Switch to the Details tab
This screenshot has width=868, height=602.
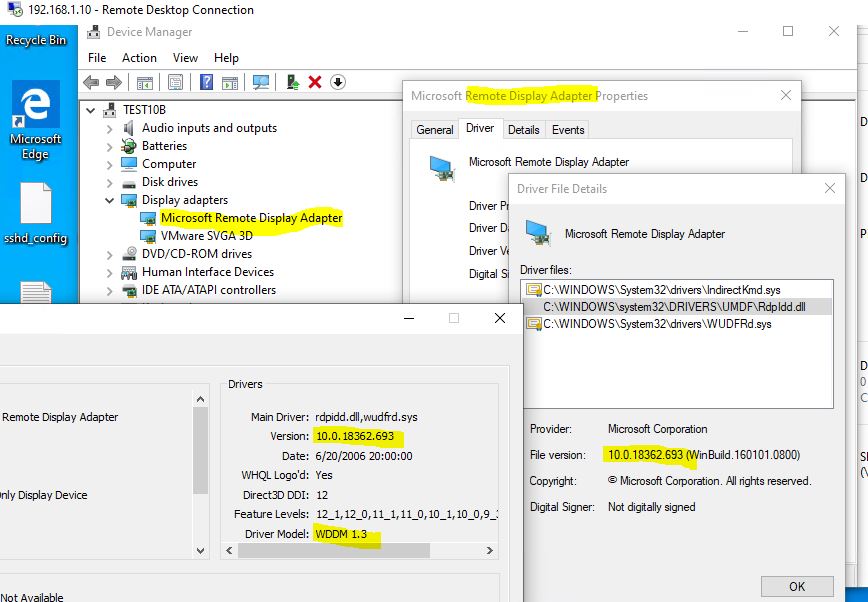click(524, 130)
